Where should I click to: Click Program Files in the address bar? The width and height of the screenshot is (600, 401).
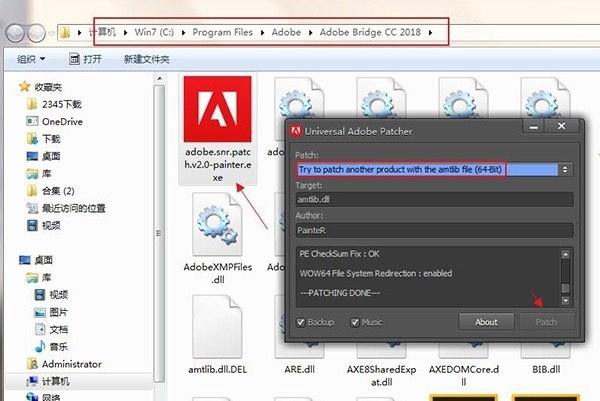222,32
